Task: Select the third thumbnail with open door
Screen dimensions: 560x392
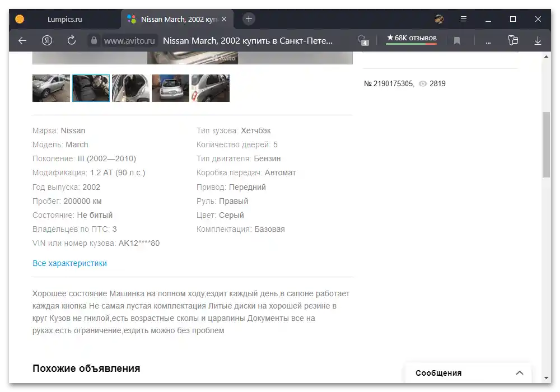Action: click(x=130, y=88)
